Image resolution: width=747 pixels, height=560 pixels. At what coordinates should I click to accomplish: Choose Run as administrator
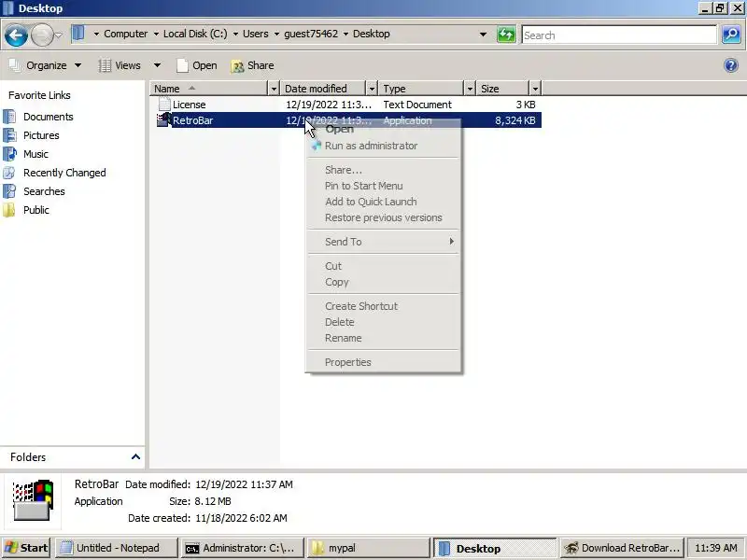point(383,146)
